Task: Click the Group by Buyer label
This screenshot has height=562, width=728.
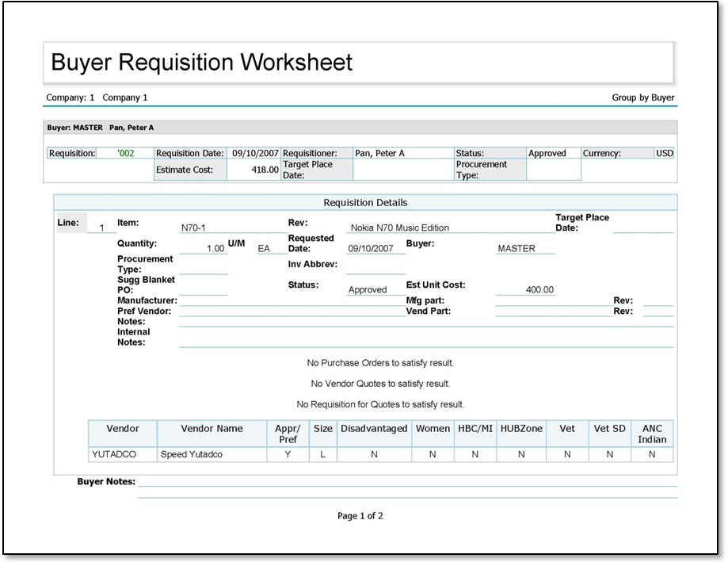Action: (x=642, y=98)
